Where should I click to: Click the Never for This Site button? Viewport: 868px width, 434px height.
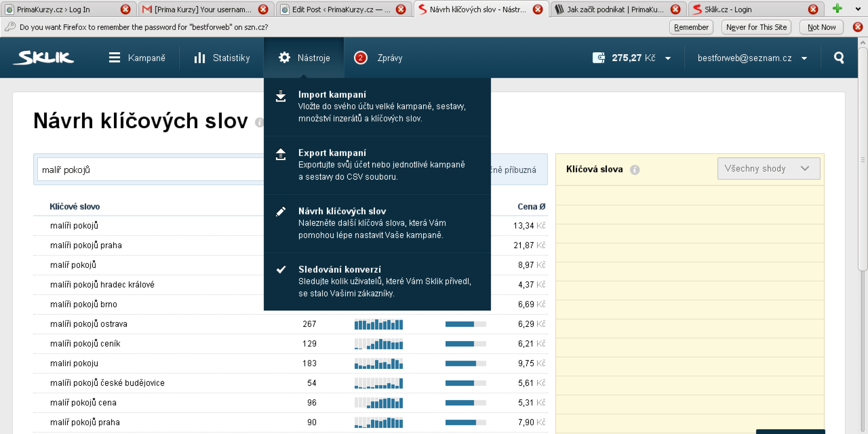coord(756,27)
